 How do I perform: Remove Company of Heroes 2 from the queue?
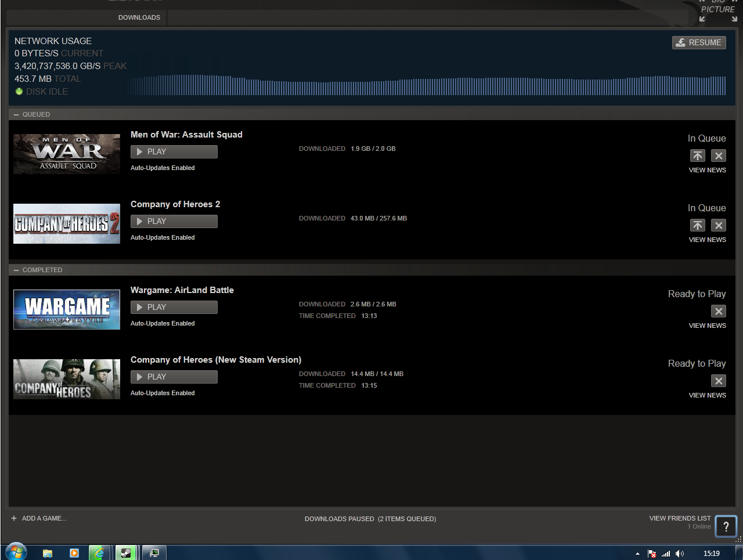pos(719,225)
